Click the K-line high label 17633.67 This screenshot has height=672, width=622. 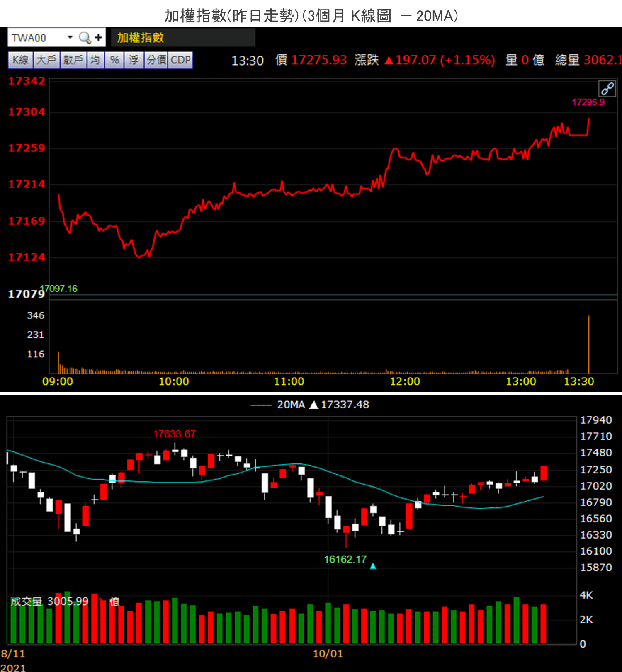click(x=174, y=434)
